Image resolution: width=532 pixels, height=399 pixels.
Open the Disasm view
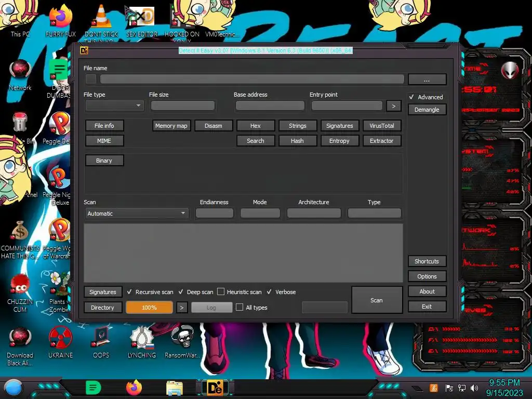[x=214, y=126]
